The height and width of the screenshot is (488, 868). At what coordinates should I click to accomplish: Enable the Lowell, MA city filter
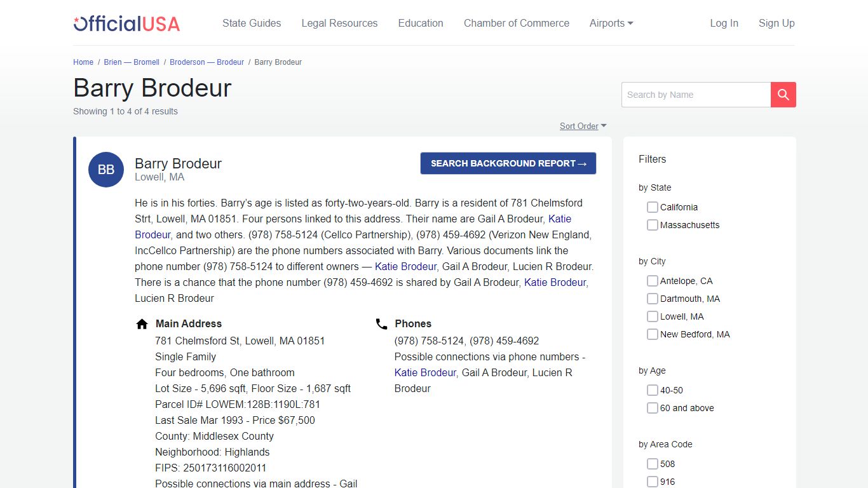tap(652, 316)
